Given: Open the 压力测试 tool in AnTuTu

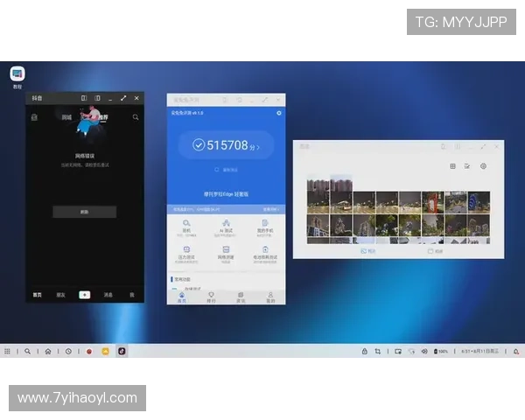Looking at the screenshot, I should pos(186,255).
